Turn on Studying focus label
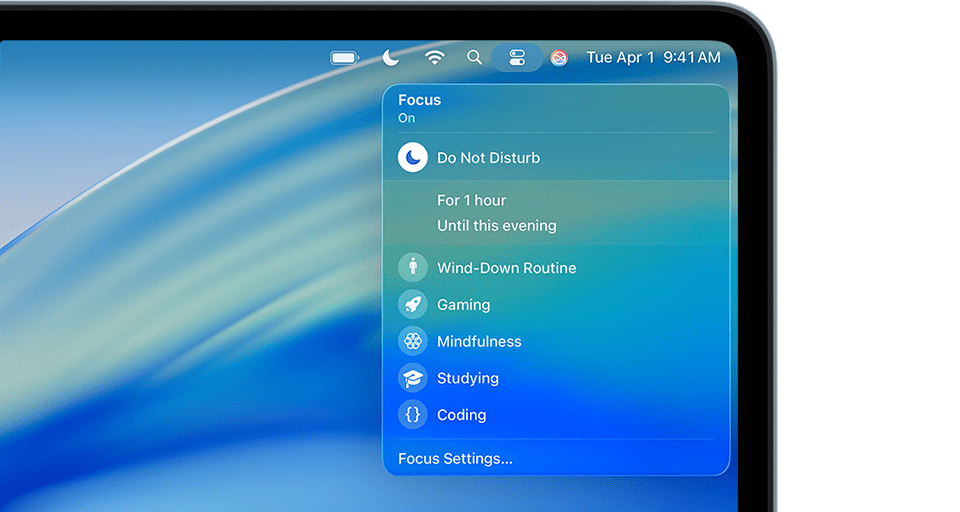Image resolution: width=960 pixels, height=512 pixels. click(x=468, y=378)
